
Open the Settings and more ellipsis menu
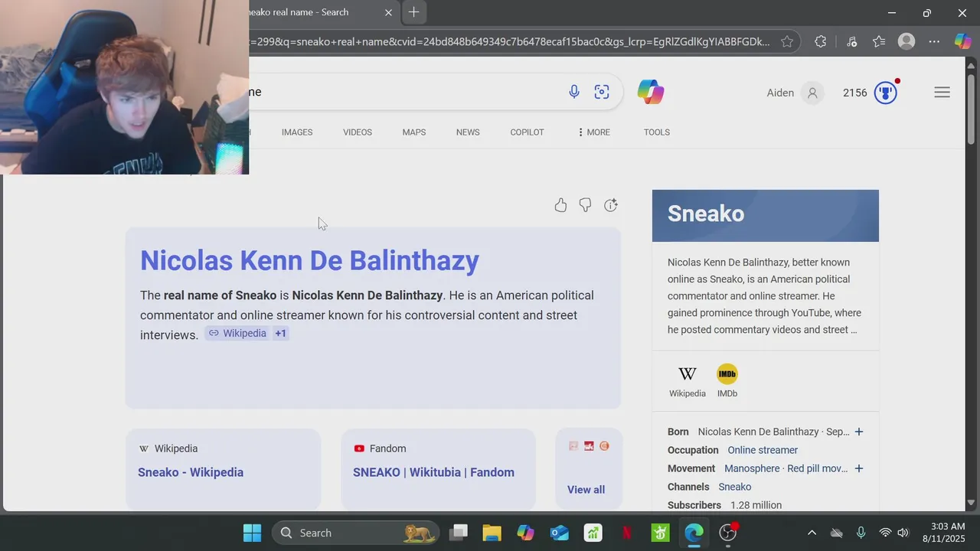934,42
